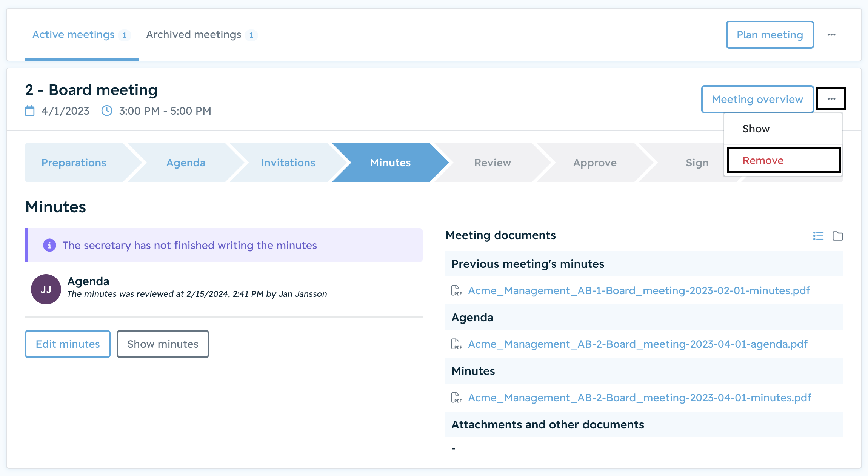Click the Active meetings count badge
Screen dimensions: 868x476
(x=125, y=35)
